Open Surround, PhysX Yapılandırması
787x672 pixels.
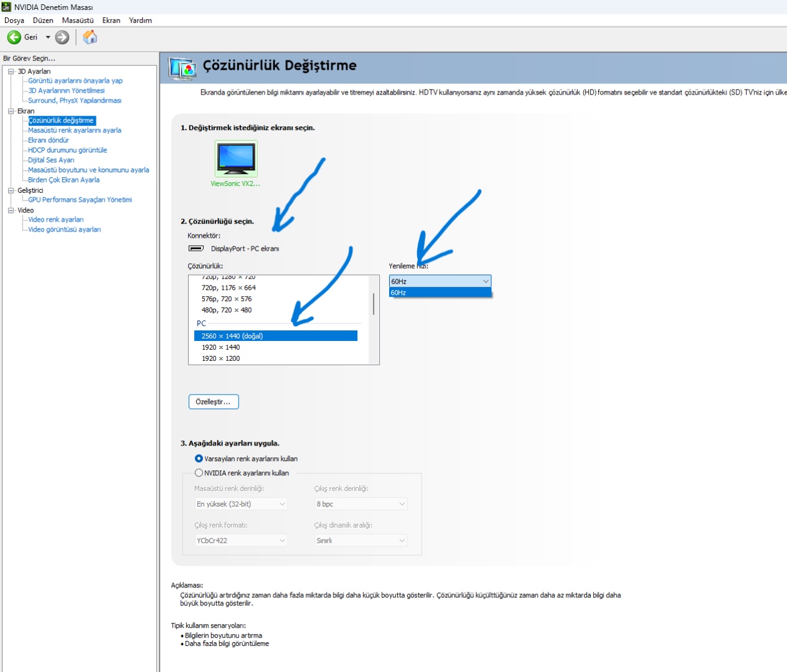(75, 101)
